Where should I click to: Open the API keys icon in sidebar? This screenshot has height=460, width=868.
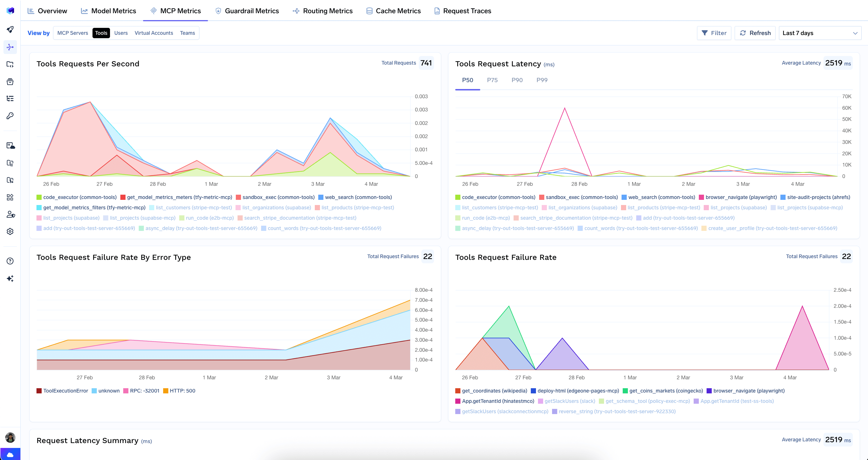[10, 115]
